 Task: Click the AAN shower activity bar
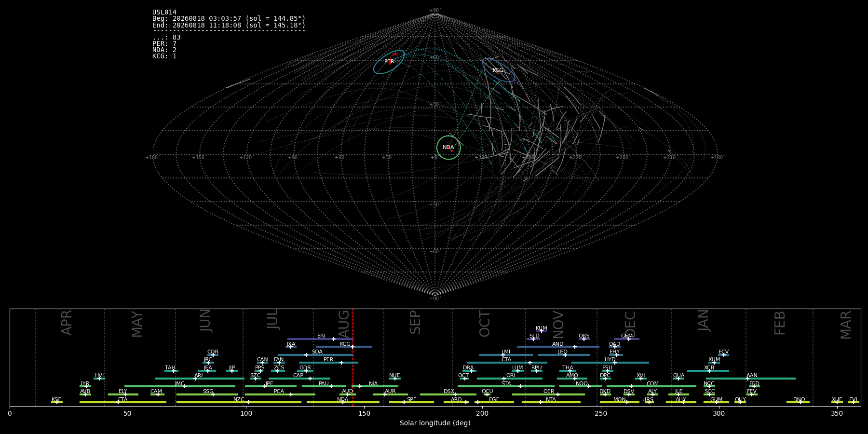click(751, 379)
